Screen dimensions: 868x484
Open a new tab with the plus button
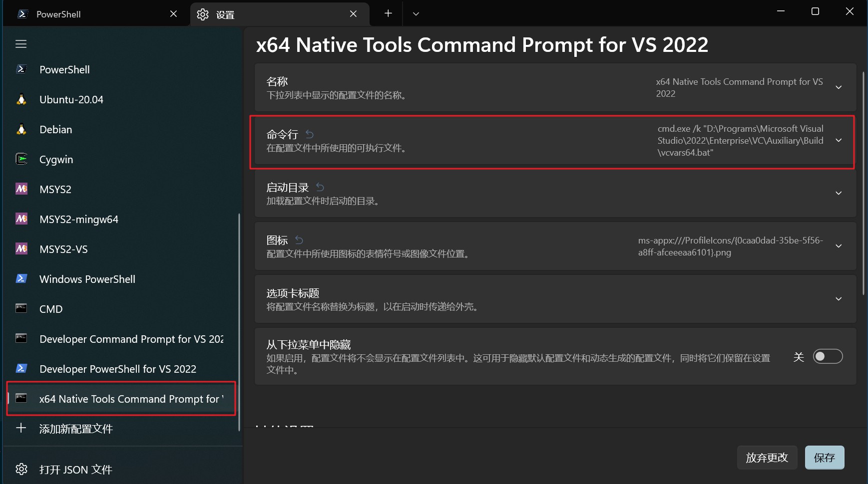point(388,13)
